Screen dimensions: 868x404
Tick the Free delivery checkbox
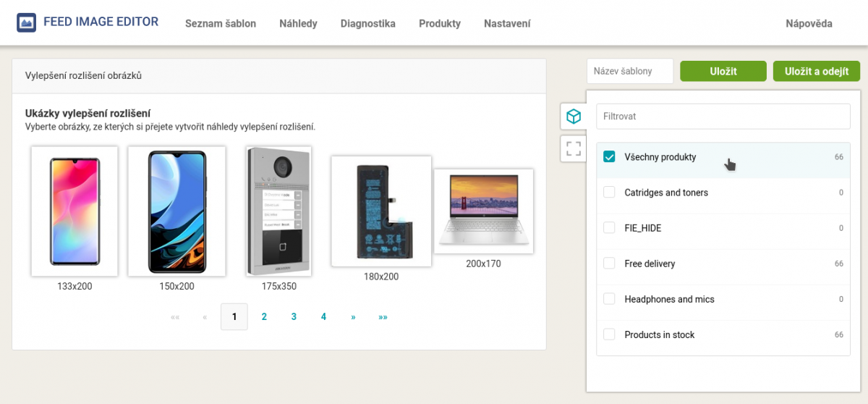pos(609,263)
